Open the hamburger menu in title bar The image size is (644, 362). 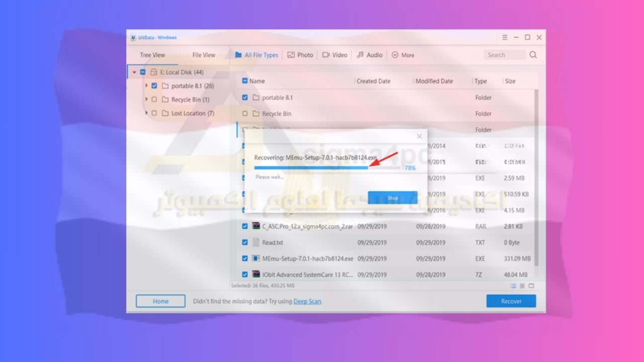[x=505, y=38]
